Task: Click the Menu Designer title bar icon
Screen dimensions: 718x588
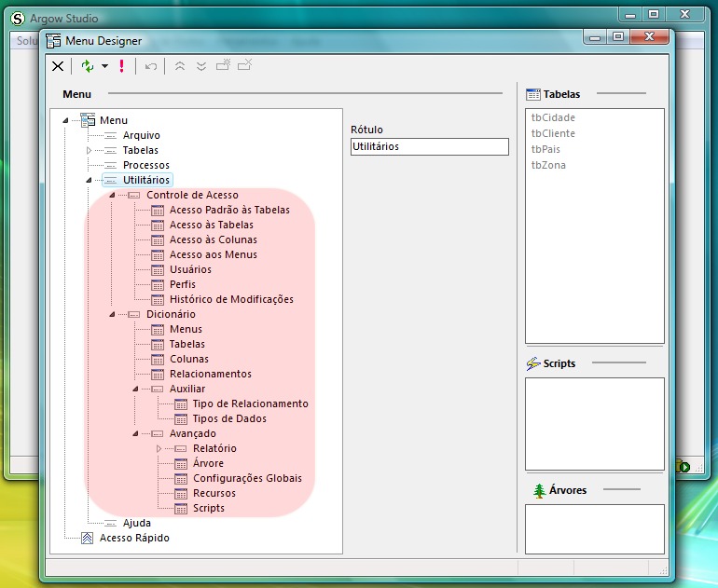Action: click(x=53, y=41)
